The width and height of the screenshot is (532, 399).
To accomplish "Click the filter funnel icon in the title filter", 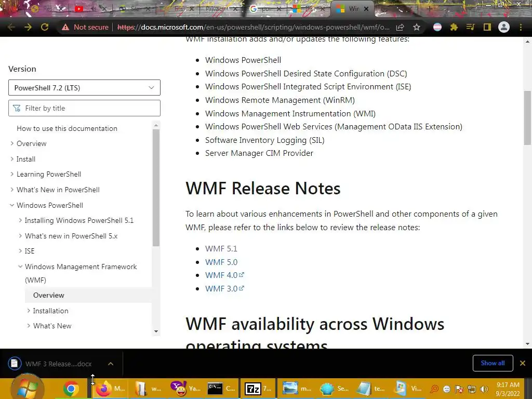I will [17, 108].
